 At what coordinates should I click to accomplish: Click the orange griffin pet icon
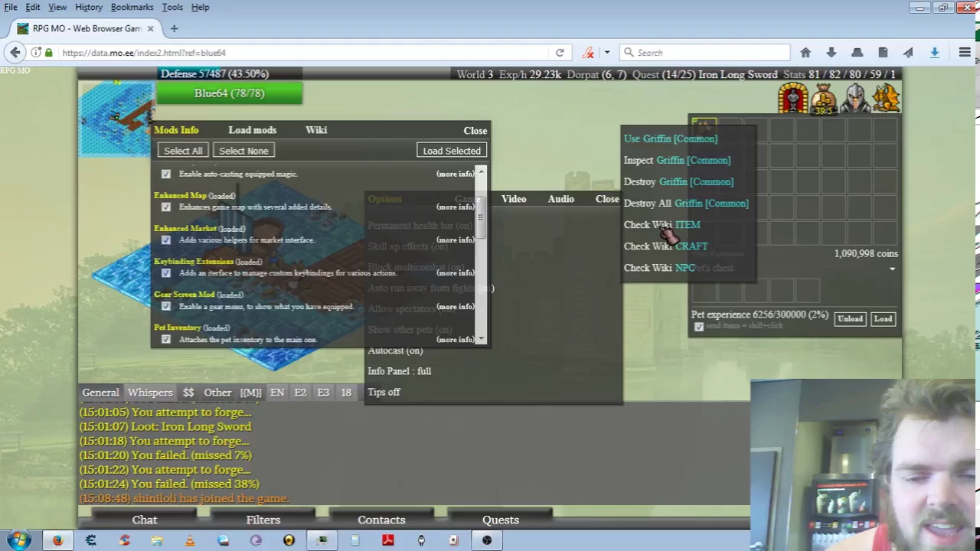pyautogui.click(x=886, y=98)
